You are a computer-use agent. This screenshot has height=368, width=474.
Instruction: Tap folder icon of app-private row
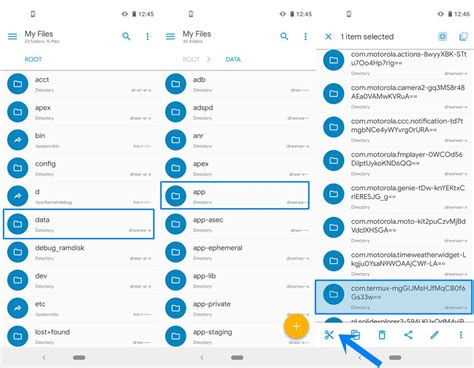click(176, 308)
